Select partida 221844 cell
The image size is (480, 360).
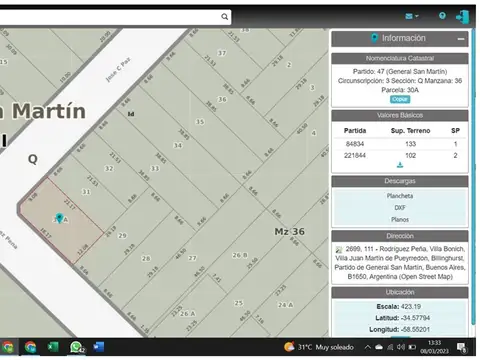[x=355, y=156]
